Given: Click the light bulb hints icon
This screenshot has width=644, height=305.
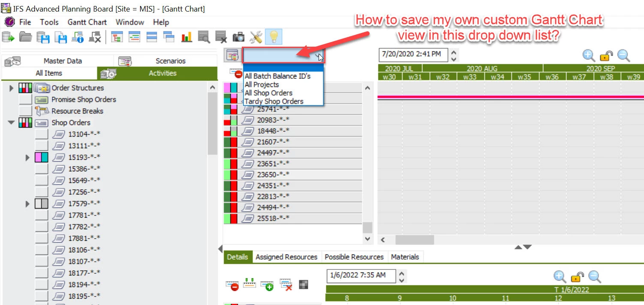Looking at the screenshot, I should (x=274, y=37).
